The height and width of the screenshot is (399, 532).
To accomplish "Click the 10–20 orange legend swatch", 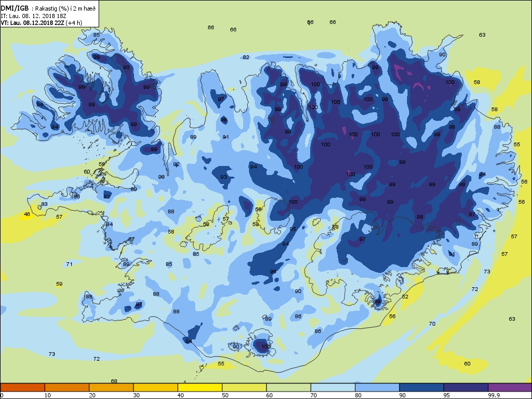I will [67, 387].
